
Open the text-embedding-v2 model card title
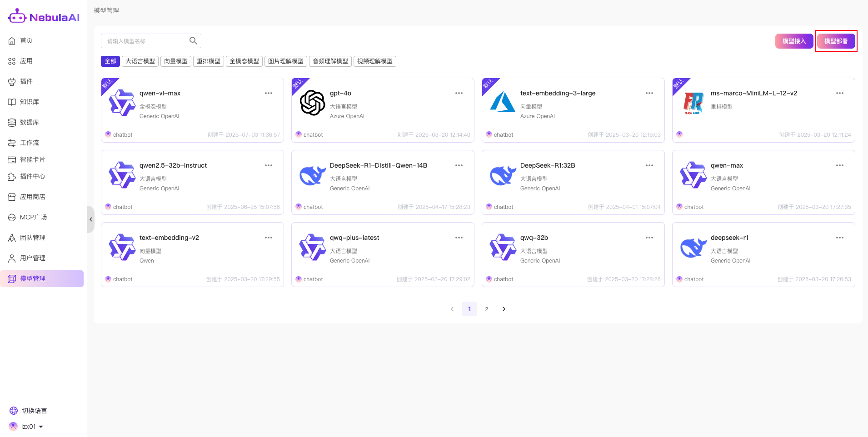(x=169, y=238)
